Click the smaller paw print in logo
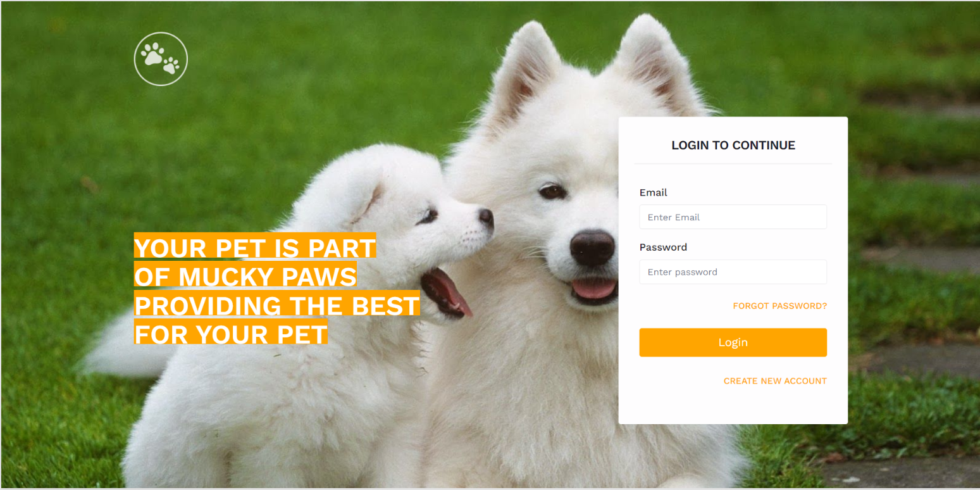The width and height of the screenshot is (980, 490). (171, 66)
